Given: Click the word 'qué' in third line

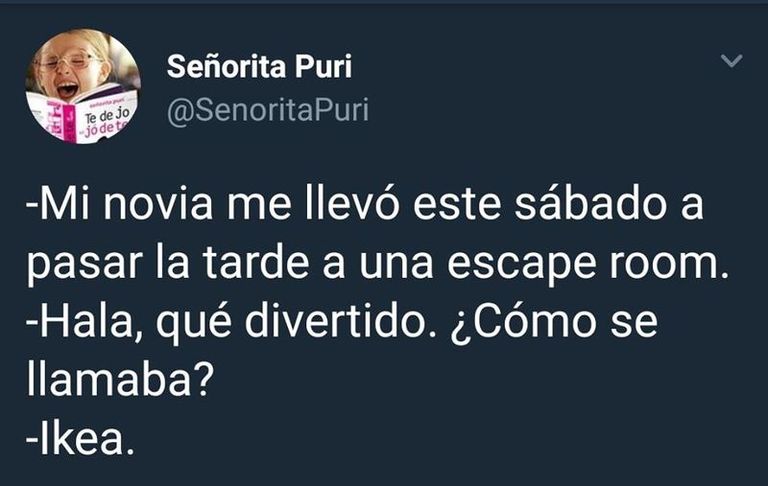Looking at the screenshot, I should (194, 324).
